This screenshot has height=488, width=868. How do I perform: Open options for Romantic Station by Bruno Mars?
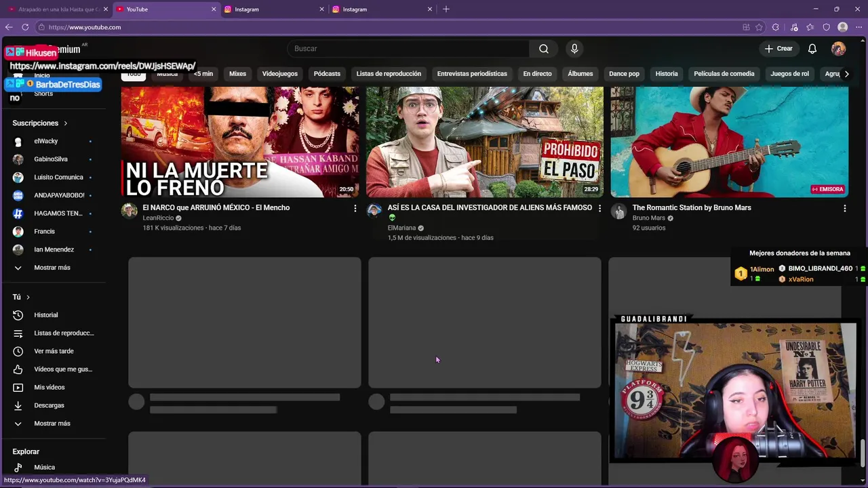844,209
